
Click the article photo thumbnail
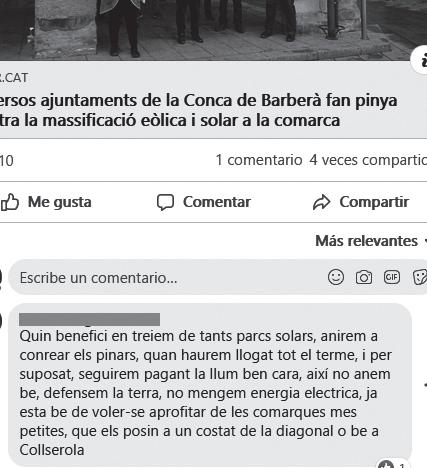(x=213, y=30)
